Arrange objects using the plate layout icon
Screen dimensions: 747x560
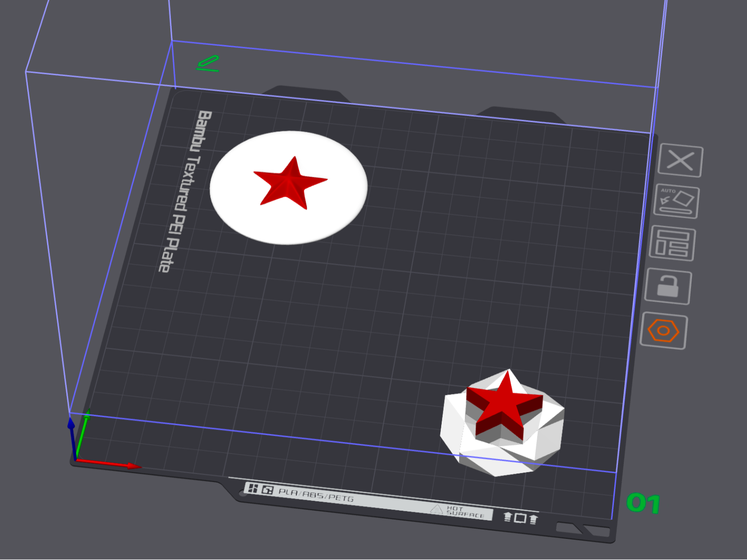pos(672,243)
